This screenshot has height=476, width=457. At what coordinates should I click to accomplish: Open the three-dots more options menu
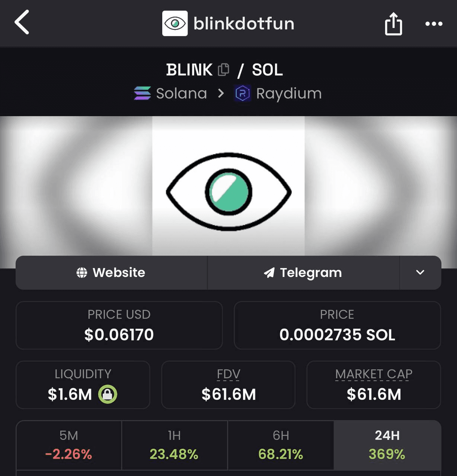(434, 24)
